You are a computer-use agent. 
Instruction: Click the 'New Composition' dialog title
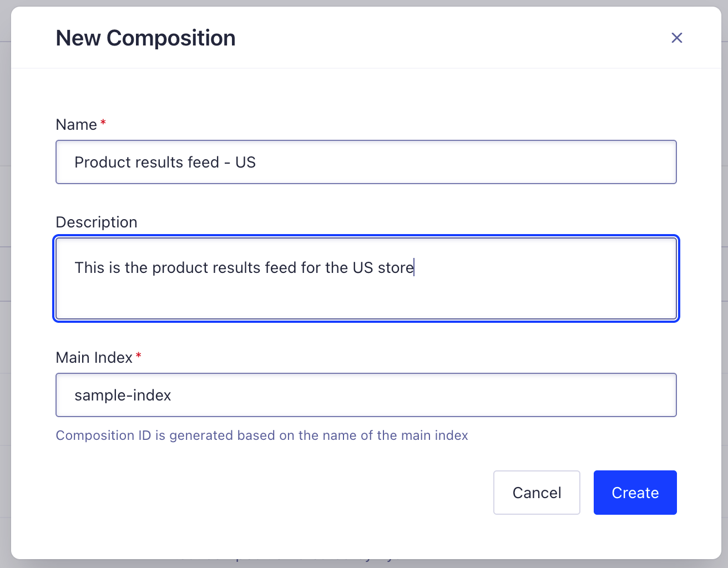coord(145,38)
